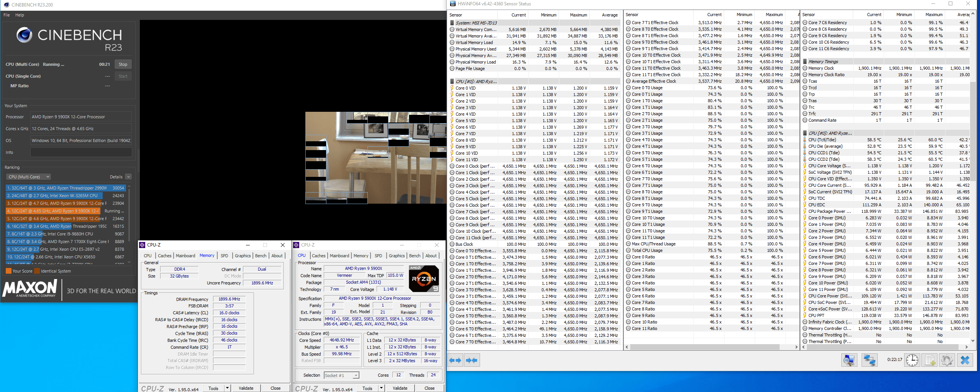The height and width of the screenshot is (392, 980).
Task: Click the Cinebench Info input field
Action: [x=81, y=152]
